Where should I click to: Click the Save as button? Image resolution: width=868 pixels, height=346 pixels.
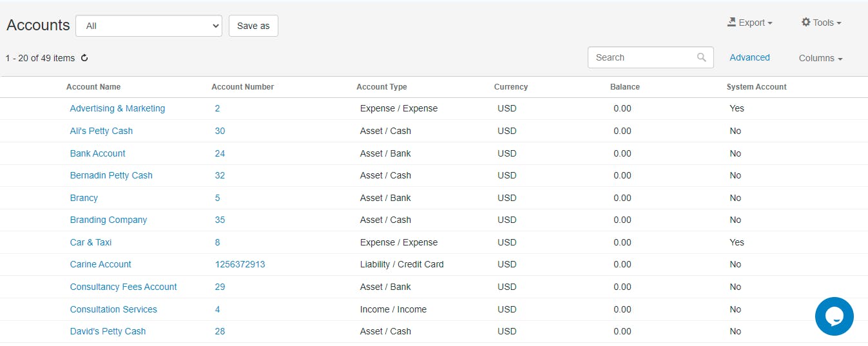(x=253, y=26)
